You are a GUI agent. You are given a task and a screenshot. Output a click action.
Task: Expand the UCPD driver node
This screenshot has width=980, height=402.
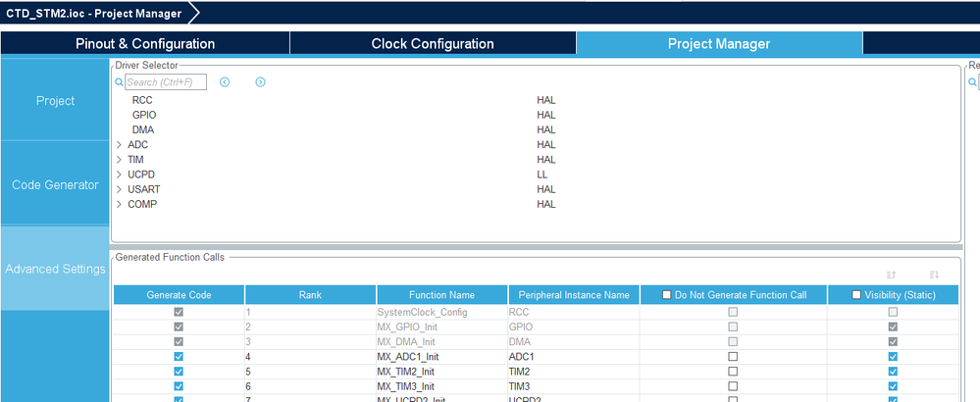tap(119, 175)
